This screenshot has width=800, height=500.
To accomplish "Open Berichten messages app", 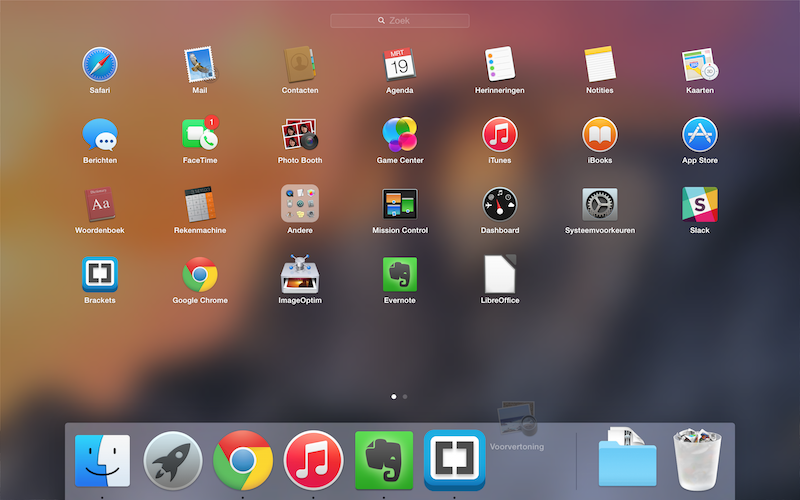I will [x=100, y=135].
